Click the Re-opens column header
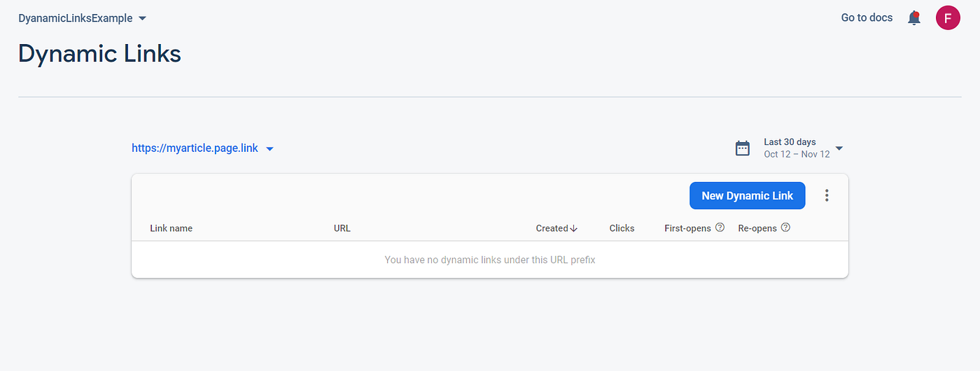The width and height of the screenshot is (980, 371). tap(757, 228)
